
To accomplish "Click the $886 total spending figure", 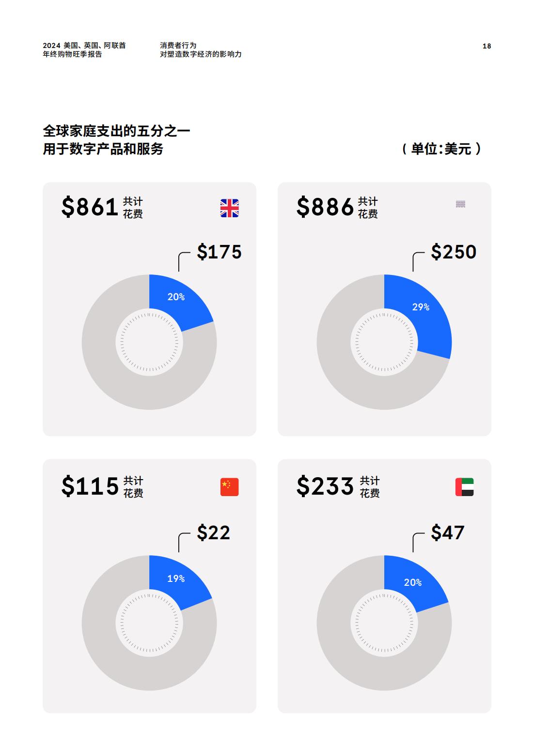I will [325, 207].
